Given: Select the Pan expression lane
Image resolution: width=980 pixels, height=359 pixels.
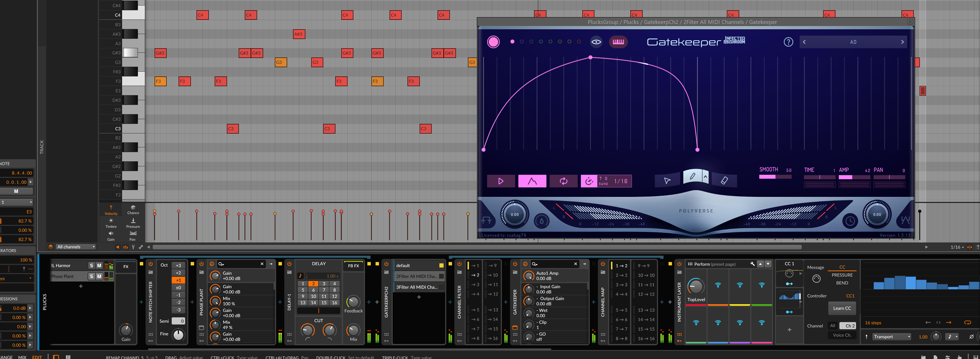Looking at the screenshot, I should (132, 236).
